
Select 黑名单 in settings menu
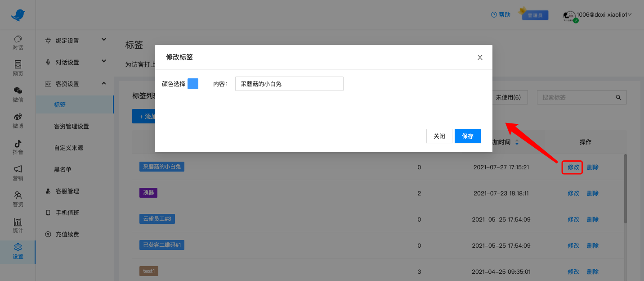tap(63, 169)
